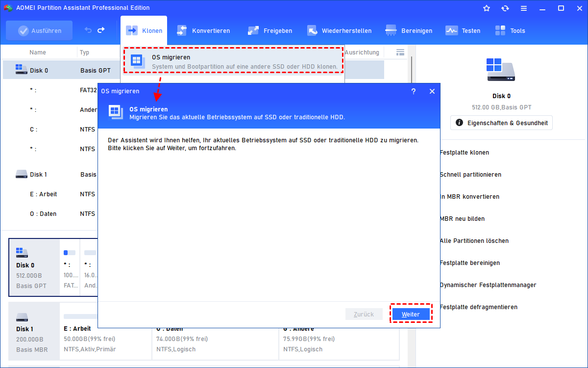This screenshot has width=588, height=368.
Task: Redo the pending operation
Action: click(101, 30)
